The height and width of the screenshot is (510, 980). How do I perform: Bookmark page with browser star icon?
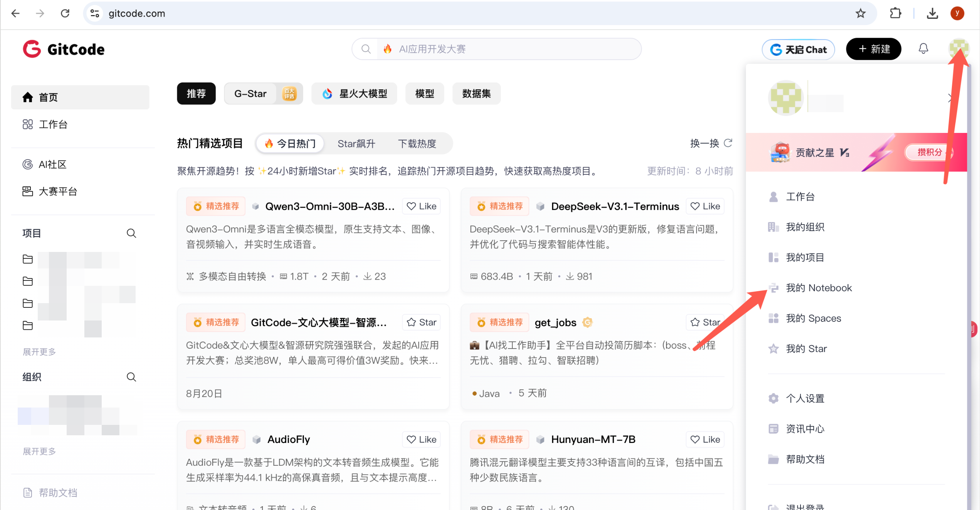pos(860,13)
